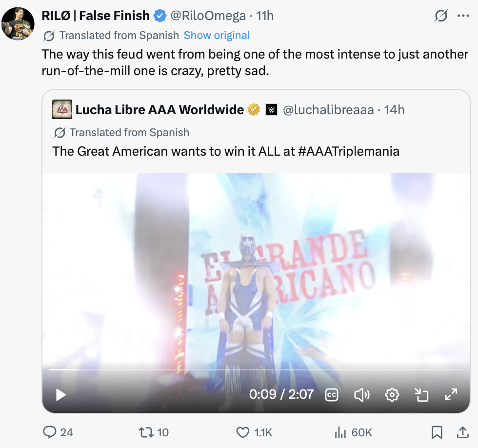Image resolution: width=478 pixels, height=448 pixels.
Task: Open RILØ profile avatar picture
Action: pyautogui.click(x=18, y=24)
